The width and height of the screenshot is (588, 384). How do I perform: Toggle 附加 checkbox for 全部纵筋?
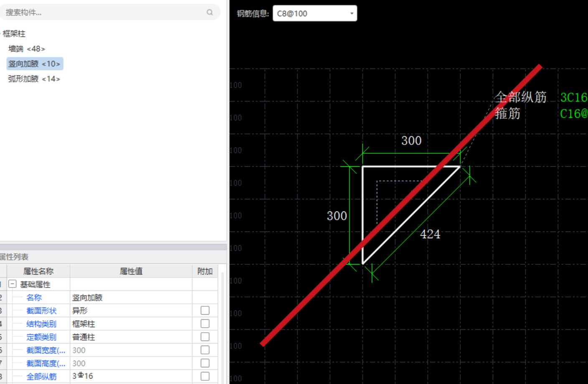pos(205,376)
